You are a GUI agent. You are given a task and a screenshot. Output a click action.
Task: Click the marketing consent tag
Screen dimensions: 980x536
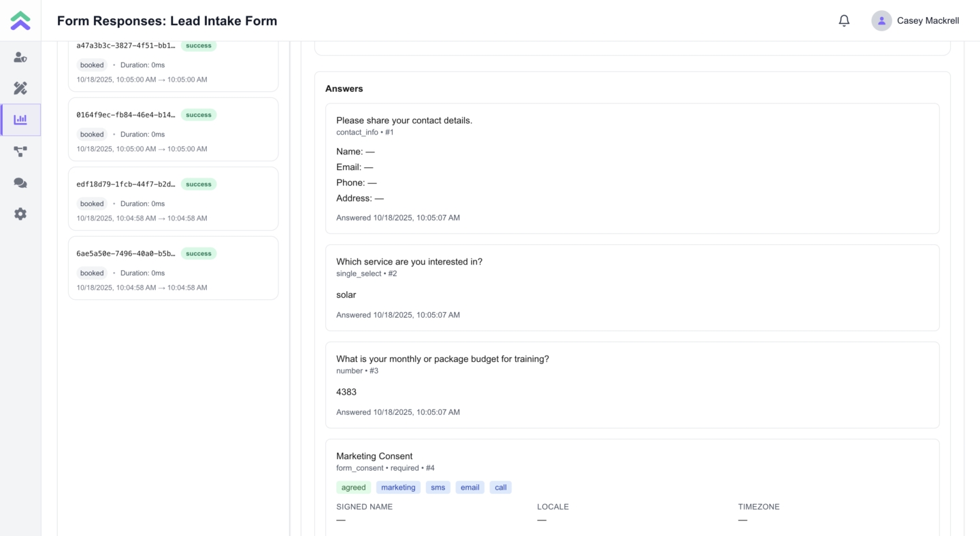click(x=398, y=487)
